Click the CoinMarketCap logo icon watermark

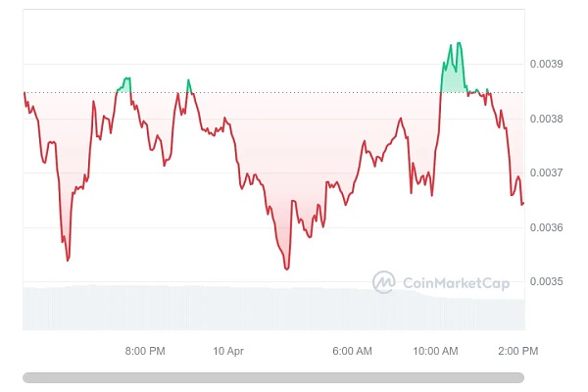(x=383, y=282)
